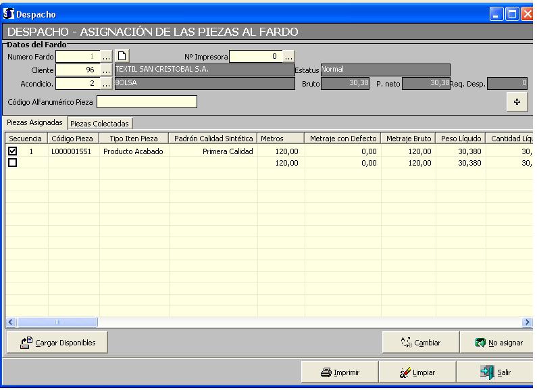
Task: Select the L000001551 piece code cell
Action: click(x=74, y=151)
